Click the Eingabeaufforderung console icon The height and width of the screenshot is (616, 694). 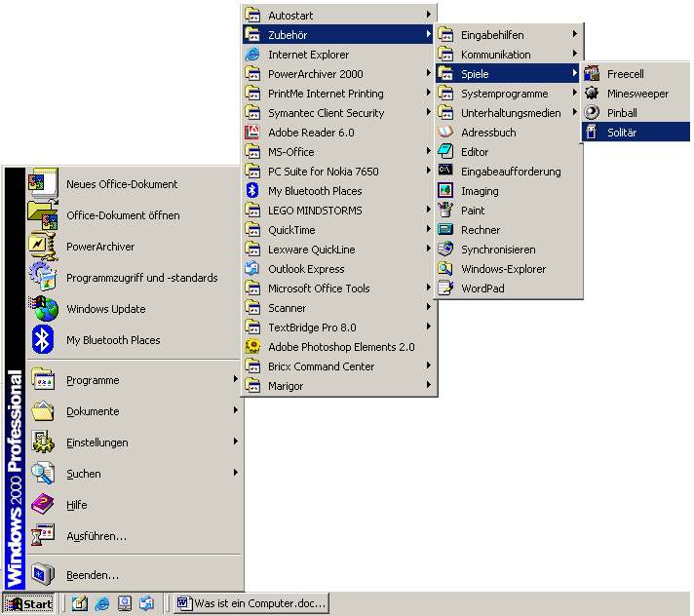tap(445, 171)
